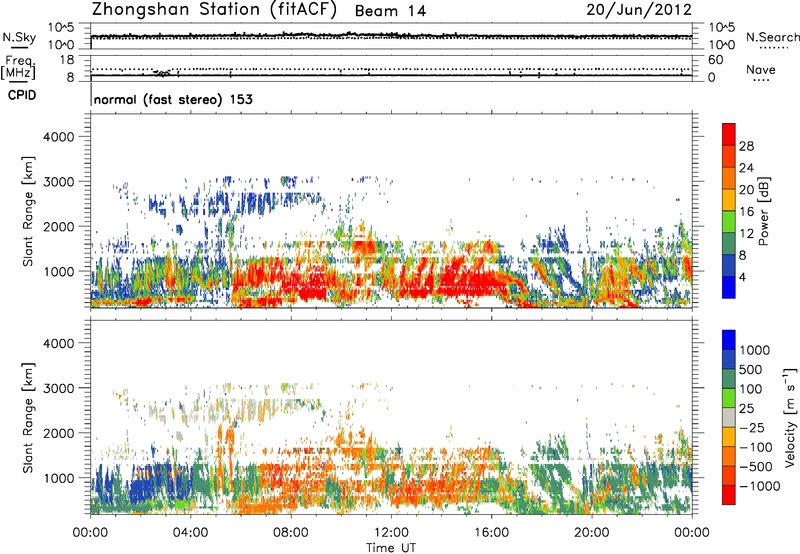
Task: Click the '16' power colorbar tick
Action: (746, 212)
